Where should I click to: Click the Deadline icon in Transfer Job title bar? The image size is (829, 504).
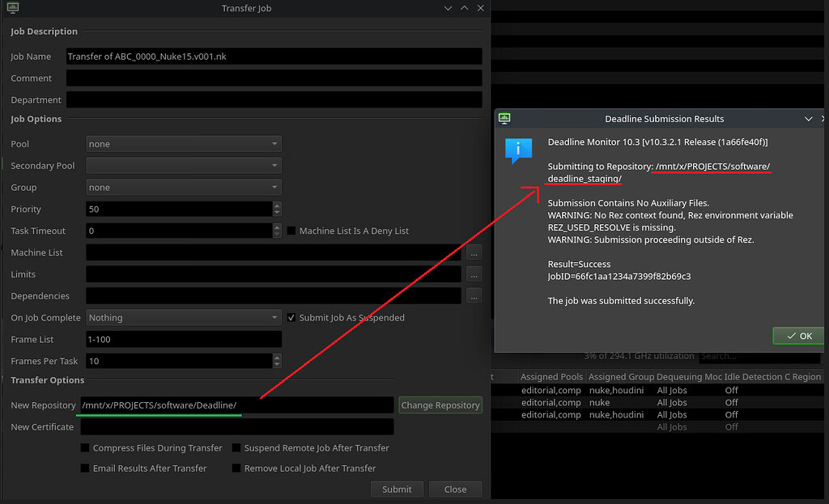point(11,7)
